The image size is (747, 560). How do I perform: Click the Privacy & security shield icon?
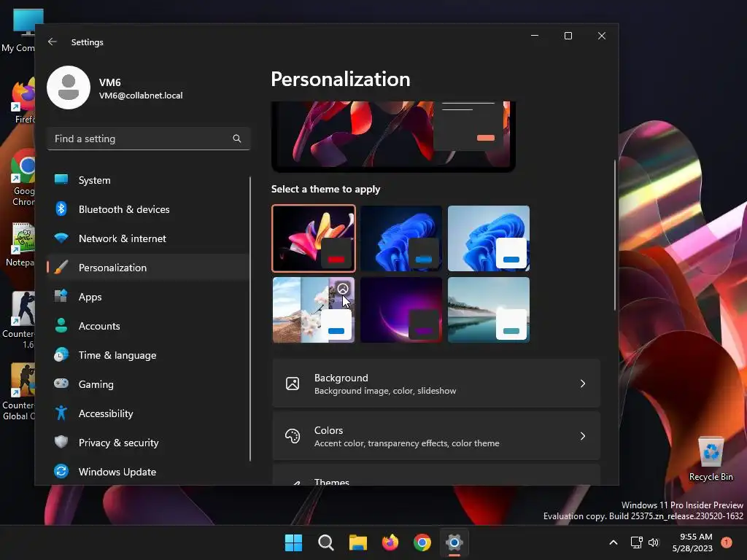[61, 442]
